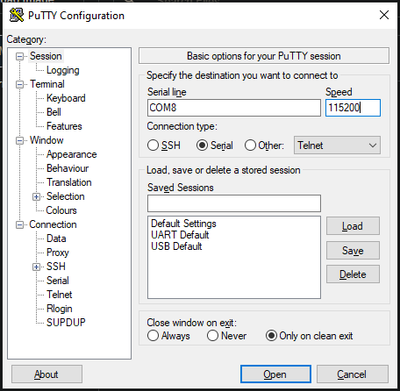Image resolution: width=400 pixels, height=391 pixels.
Task: Select USB Default saved session
Action: coord(177,246)
